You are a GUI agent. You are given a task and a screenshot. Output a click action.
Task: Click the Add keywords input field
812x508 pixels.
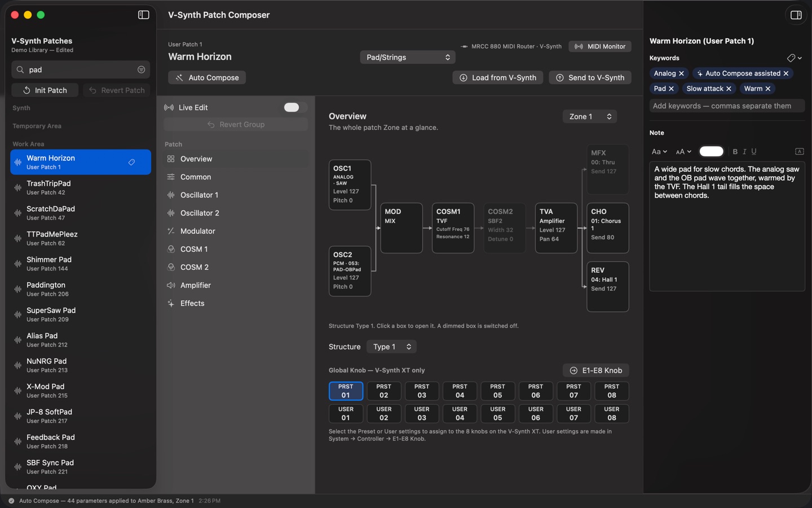(727, 106)
